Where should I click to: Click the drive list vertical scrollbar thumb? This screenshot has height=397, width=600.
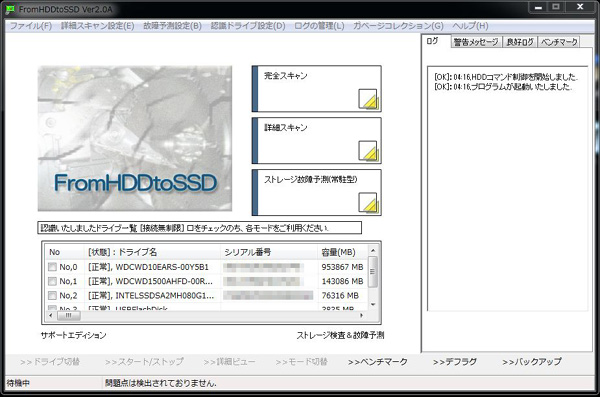pos(373,272)
